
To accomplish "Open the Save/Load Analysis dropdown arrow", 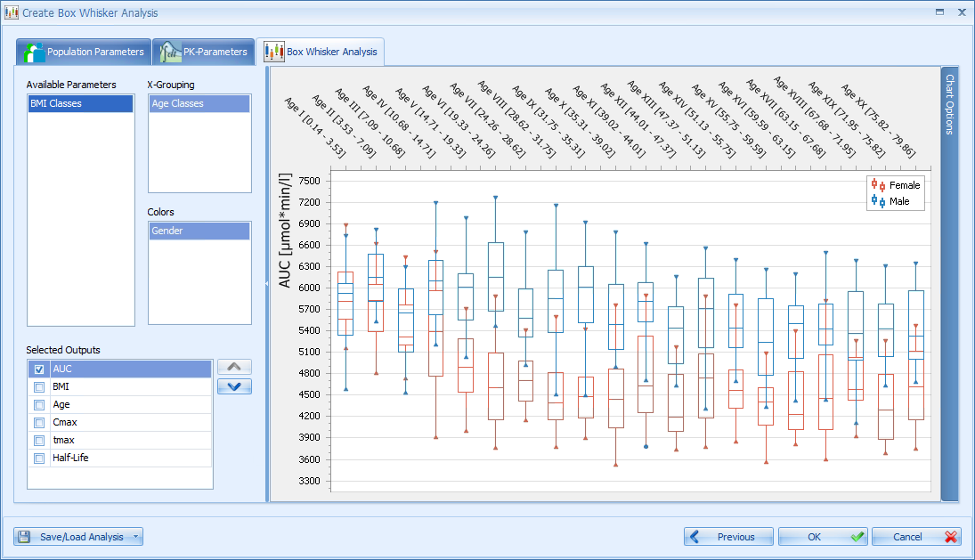I will pos(135,537).
